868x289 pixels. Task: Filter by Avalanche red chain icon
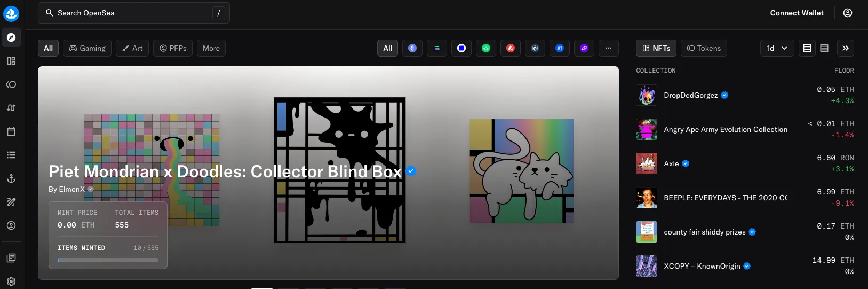click(511, 48)
